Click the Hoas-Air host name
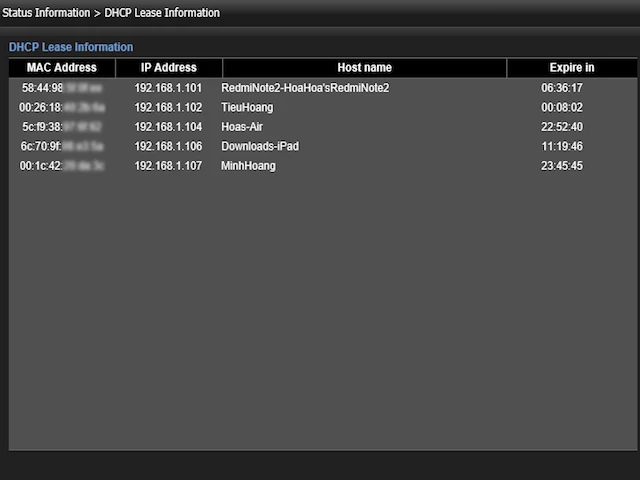Screen dimensions: 640x480 pos(242,127)
